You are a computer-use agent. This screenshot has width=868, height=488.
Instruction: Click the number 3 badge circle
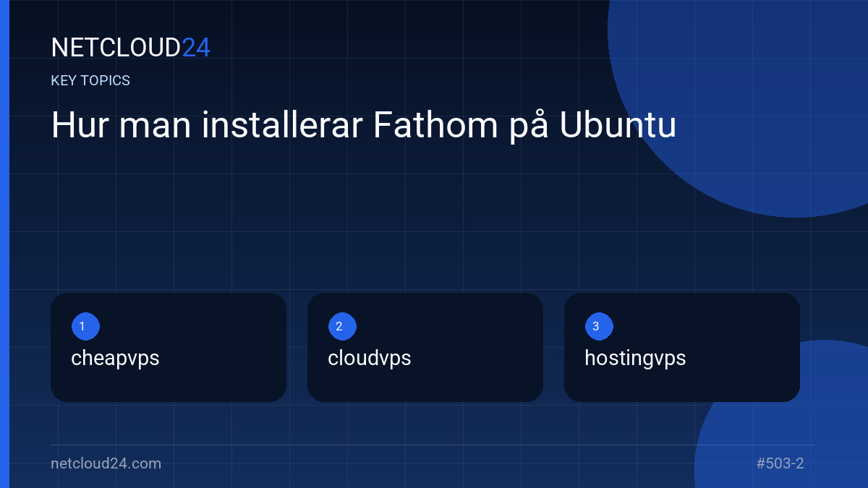pos(599,327)
